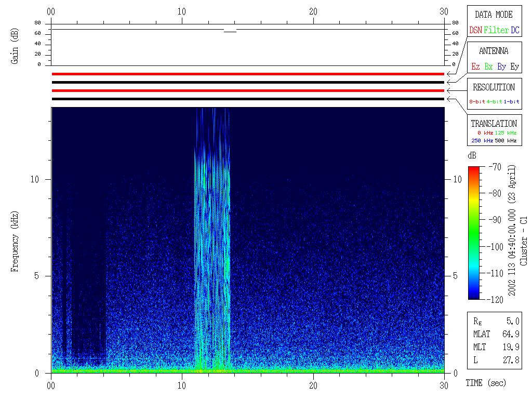Select the 1-bit resolution label

[512, 102]
